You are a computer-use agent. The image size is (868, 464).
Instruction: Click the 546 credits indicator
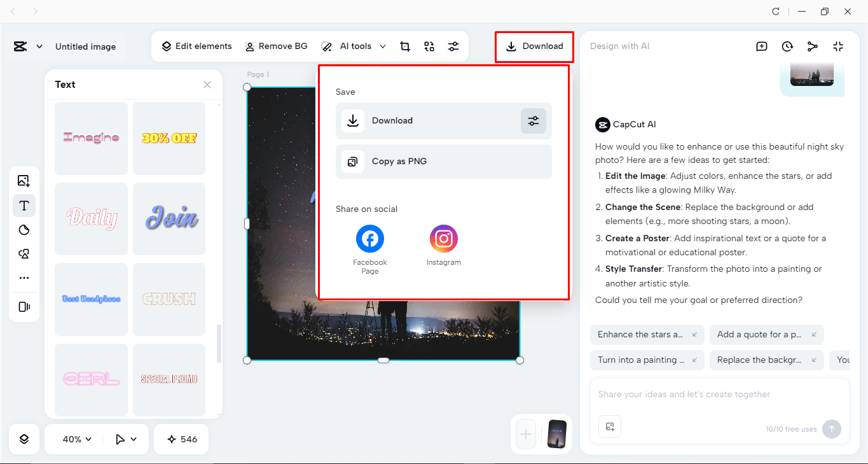pyautogui.click(x=181, y=439)
